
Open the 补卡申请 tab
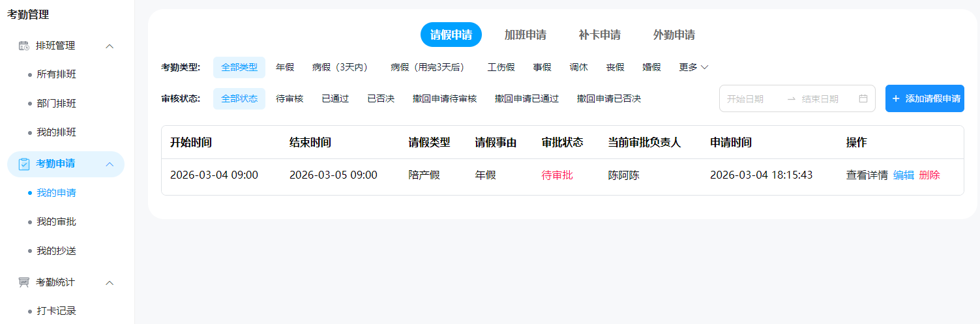599,35
